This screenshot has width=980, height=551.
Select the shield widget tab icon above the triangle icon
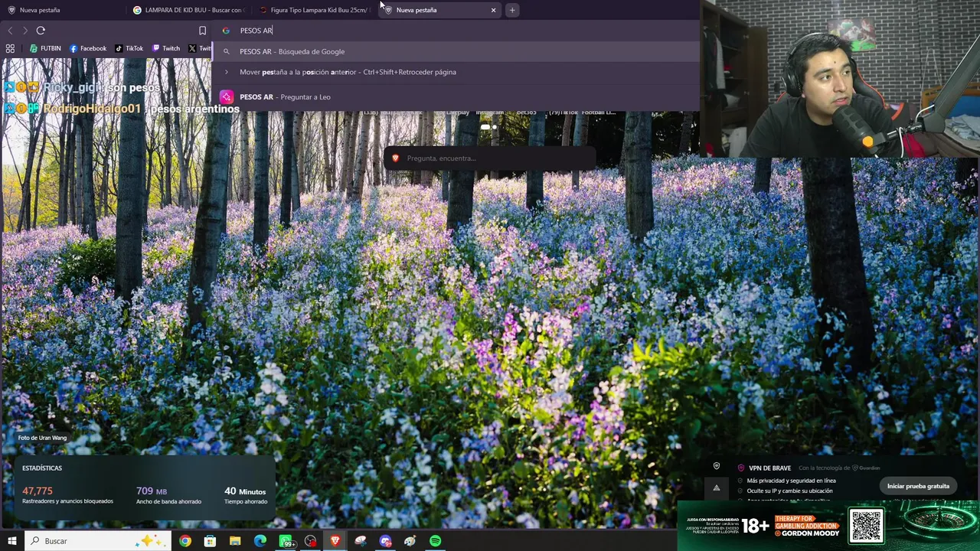click(x=717, y=466)
